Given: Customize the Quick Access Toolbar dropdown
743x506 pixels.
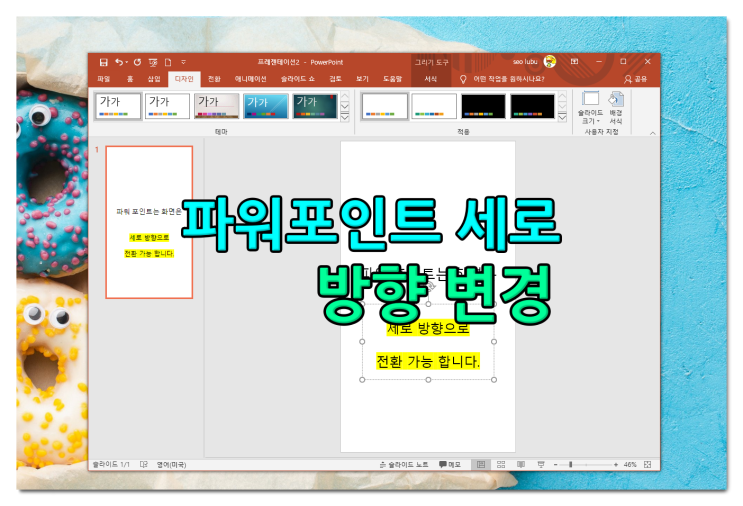Looking at the screenshot, I should (x=183, y=62).
